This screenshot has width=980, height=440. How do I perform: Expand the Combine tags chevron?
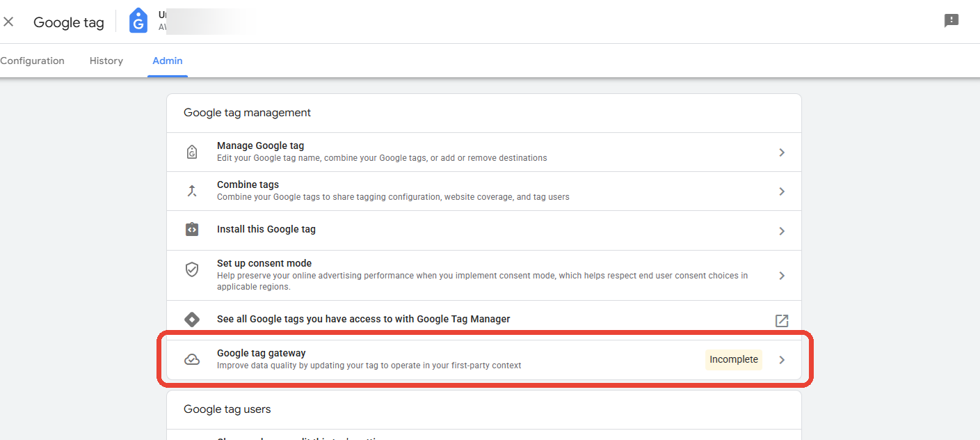pyautogui.click(x=782, y=191)
